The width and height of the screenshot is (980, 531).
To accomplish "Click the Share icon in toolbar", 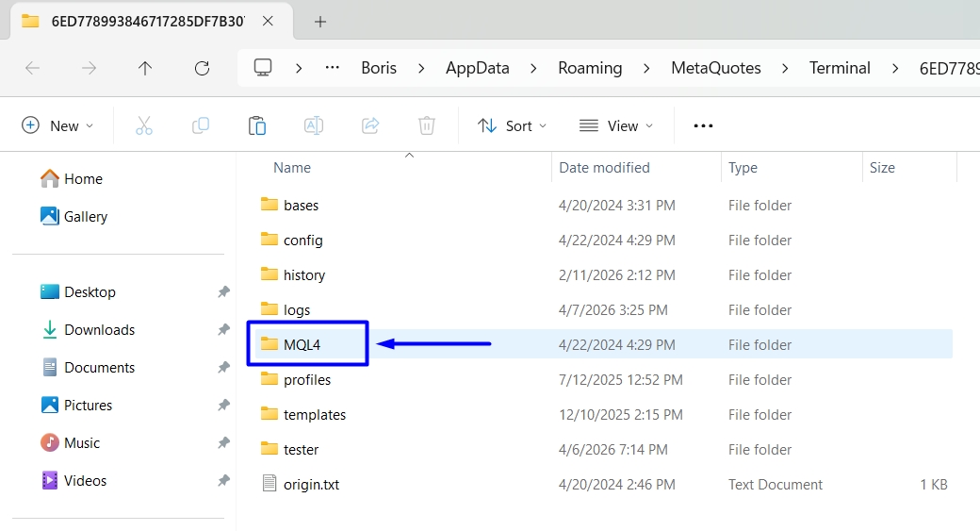I will [370, 125].
